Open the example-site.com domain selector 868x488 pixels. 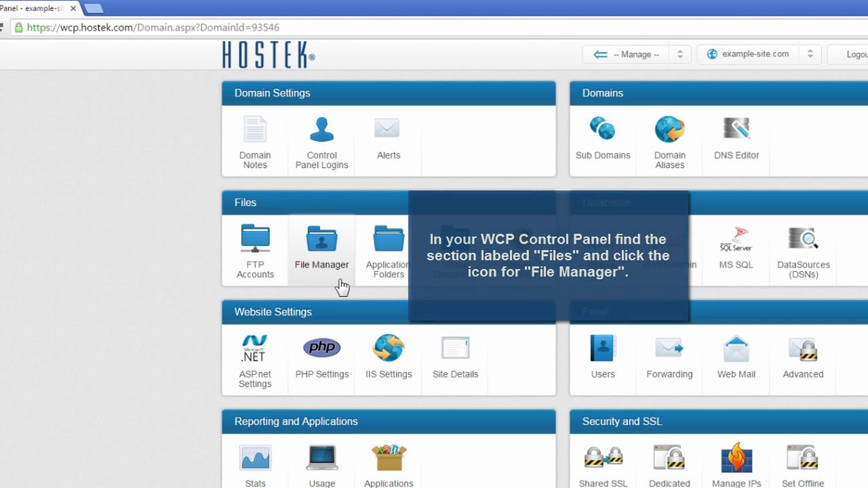pos(759,54)
